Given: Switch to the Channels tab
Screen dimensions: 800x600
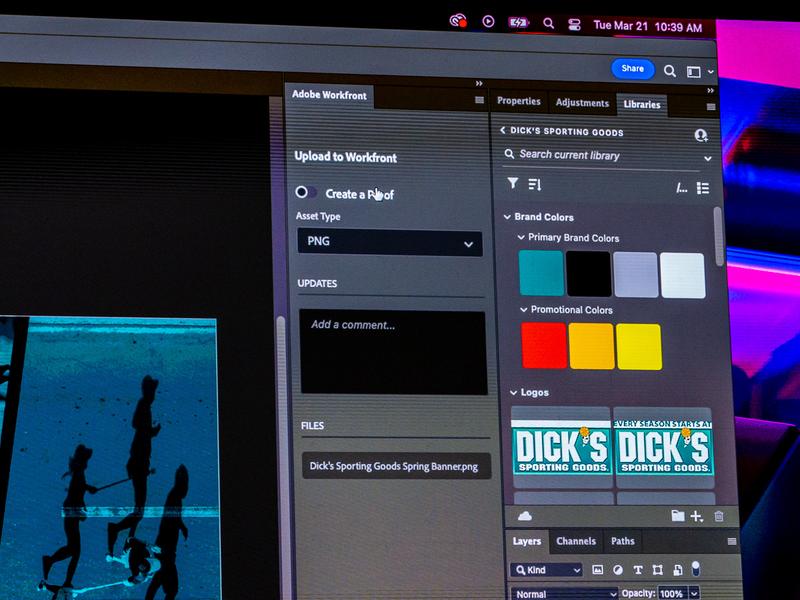Looking at the screenshot, I should (576, 541).
